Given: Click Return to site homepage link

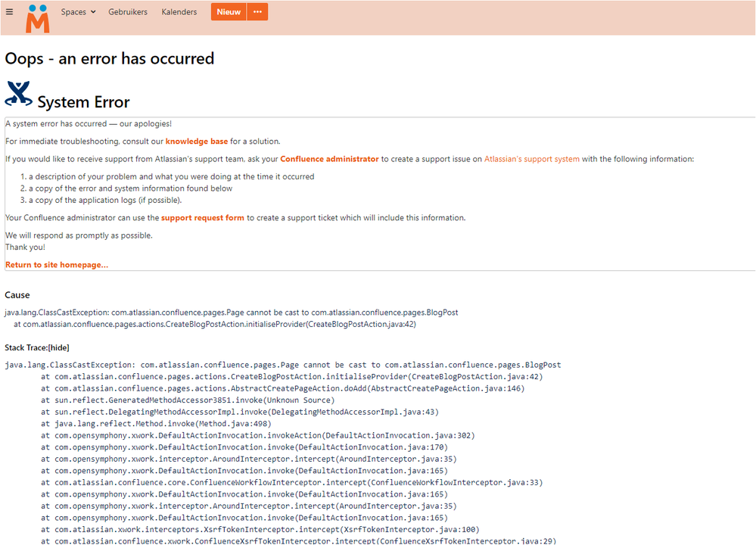Looking at the screenshot, I should coord(57,265).
